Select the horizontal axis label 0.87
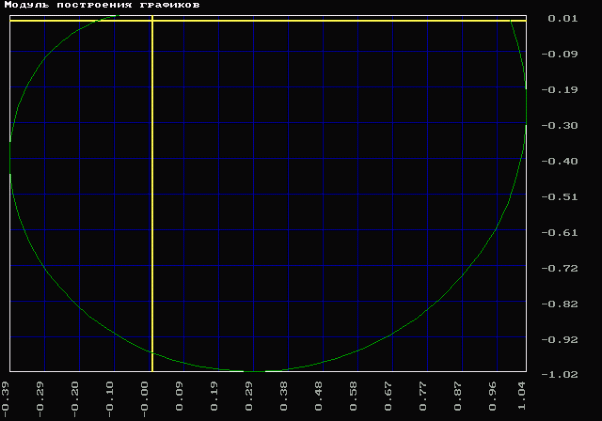The width and height of the screenshot is (602, 421). [x=458, y=396]
